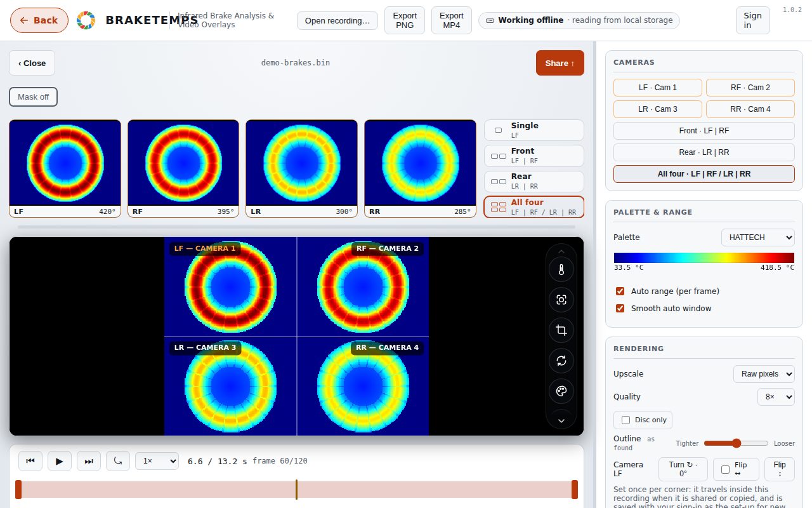This screenshot has width=812, height=508.
Task: Share the recording
Action: (560, 63)
